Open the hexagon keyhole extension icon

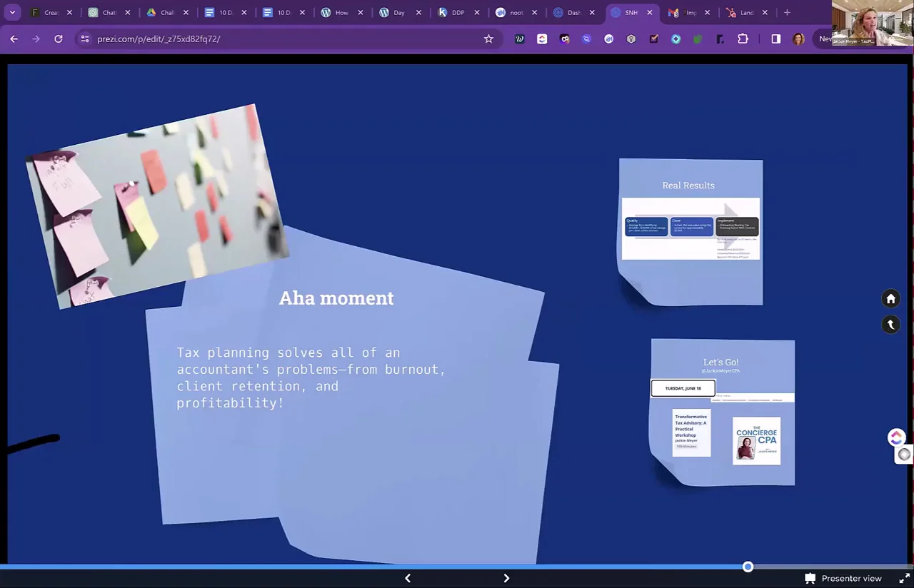[631, 39]
